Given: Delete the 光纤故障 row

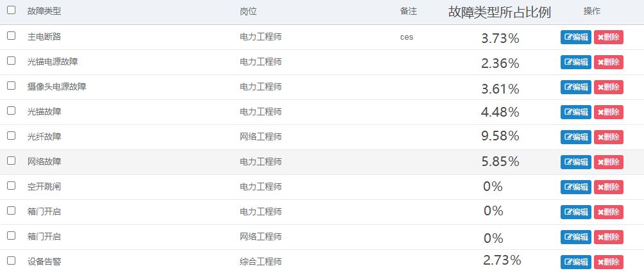Looking at the screenshot, I should pos(608,137).
